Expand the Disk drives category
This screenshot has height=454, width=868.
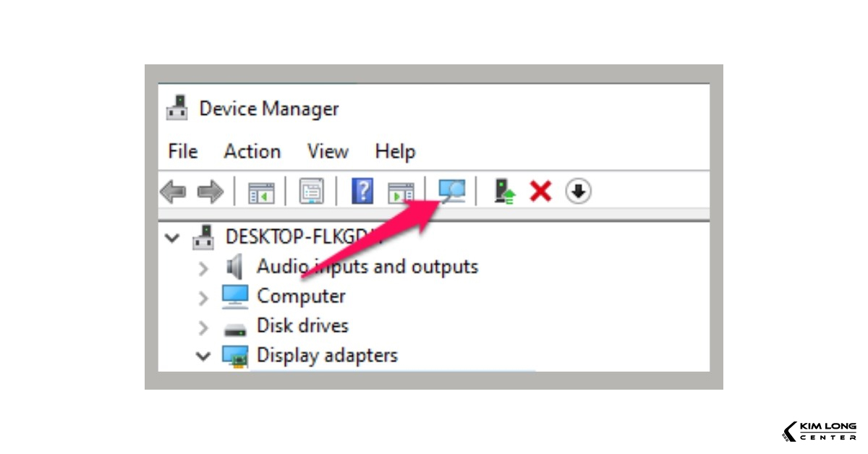[x=203, y=327]
